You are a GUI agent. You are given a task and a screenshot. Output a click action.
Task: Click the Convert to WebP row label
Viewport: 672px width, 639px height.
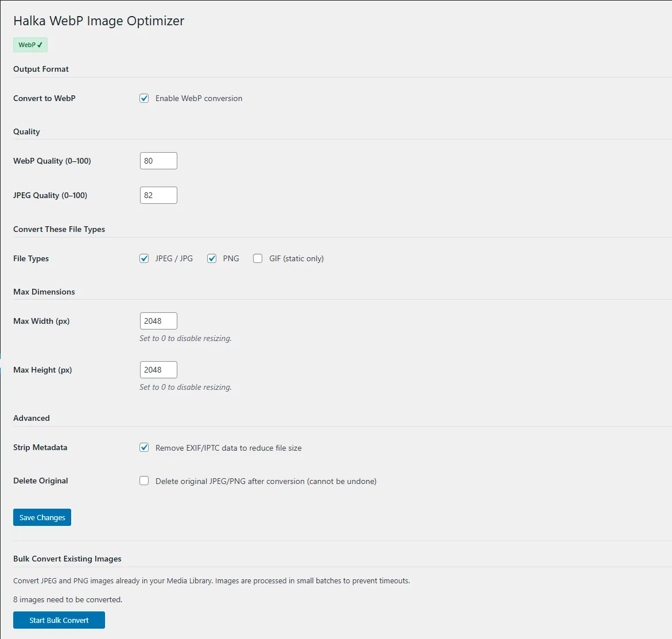44,98
